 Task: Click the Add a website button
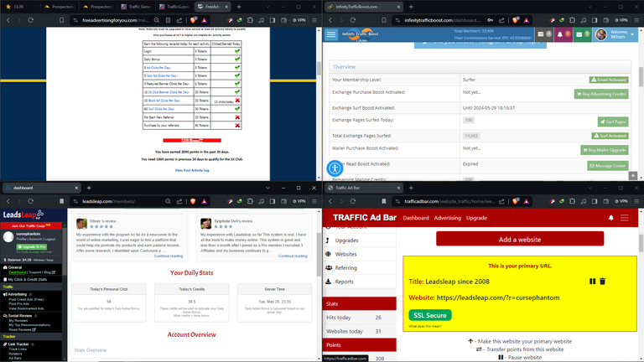point(520,240)
